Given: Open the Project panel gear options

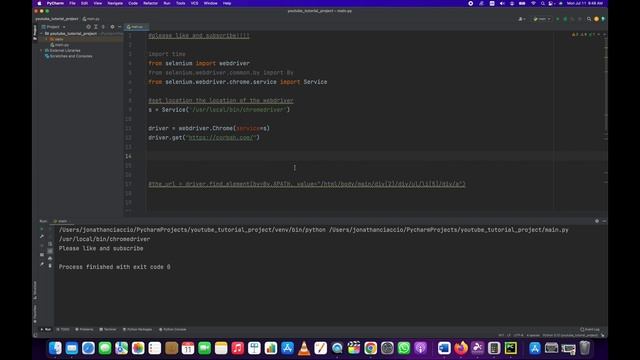Looking at the screenshot, I should point(112,27).
